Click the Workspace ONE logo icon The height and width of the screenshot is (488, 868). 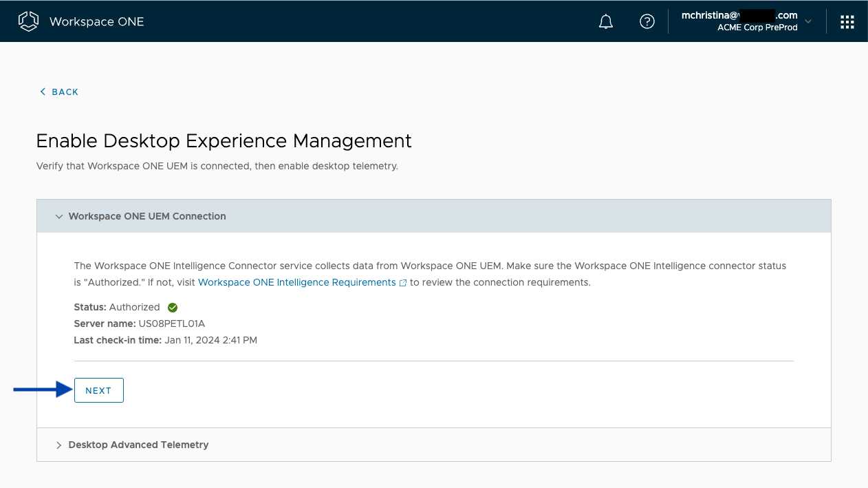coord(28,21)
